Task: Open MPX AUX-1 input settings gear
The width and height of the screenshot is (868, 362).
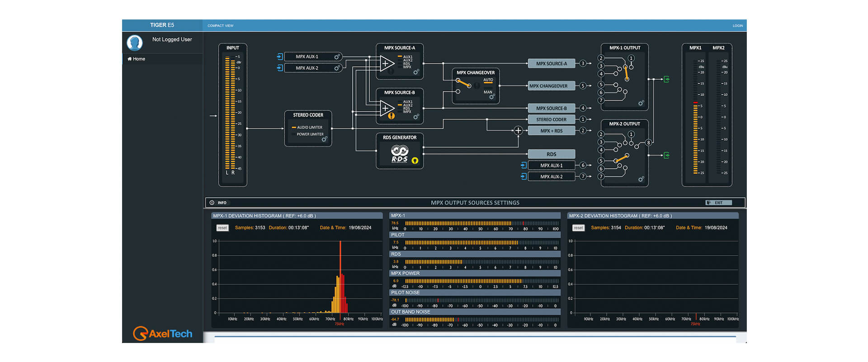Action: 337,57
